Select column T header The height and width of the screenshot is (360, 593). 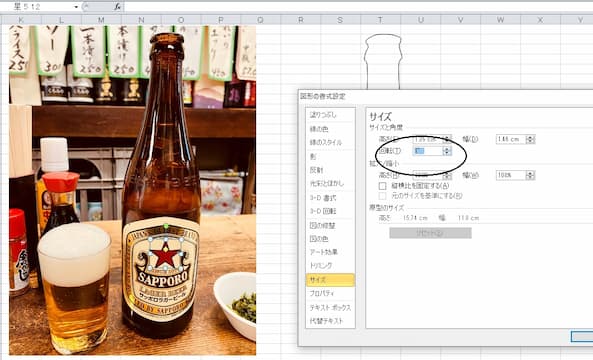pyautogui.click(x=380, y=20)
